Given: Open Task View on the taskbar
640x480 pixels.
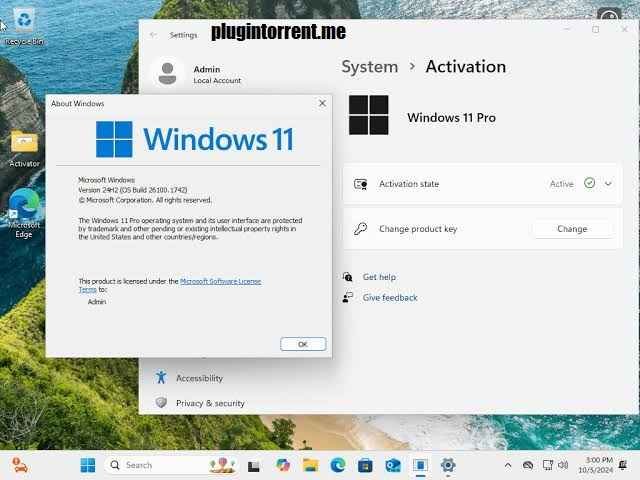Looking at the screenshot, I should click(x=253, y=466).
